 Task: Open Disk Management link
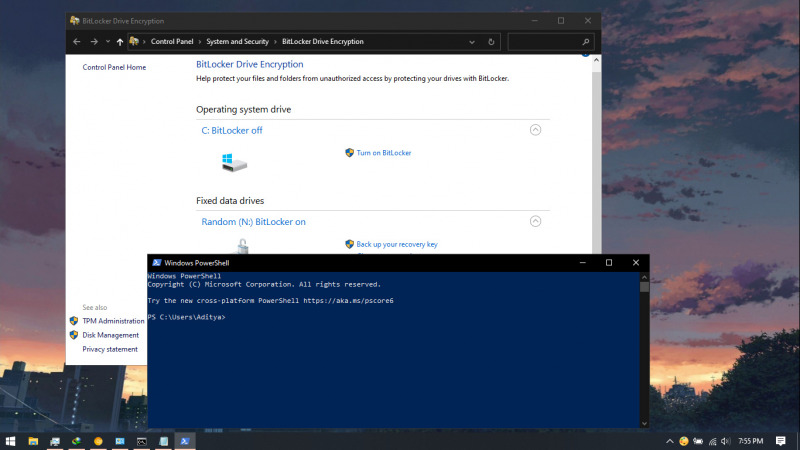pyautogui.click(x=111, y=335)
